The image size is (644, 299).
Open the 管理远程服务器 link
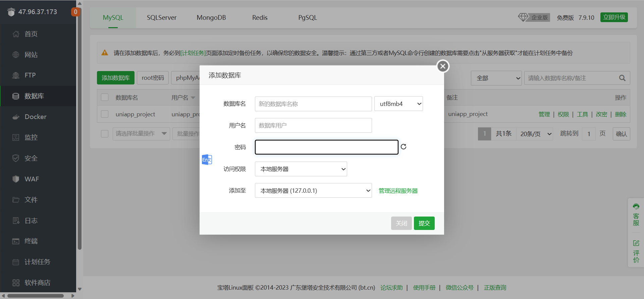coord(398,191)
